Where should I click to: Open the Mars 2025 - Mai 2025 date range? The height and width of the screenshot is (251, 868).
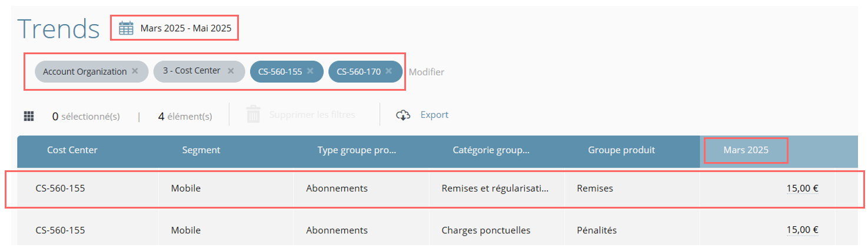(185, 28)
